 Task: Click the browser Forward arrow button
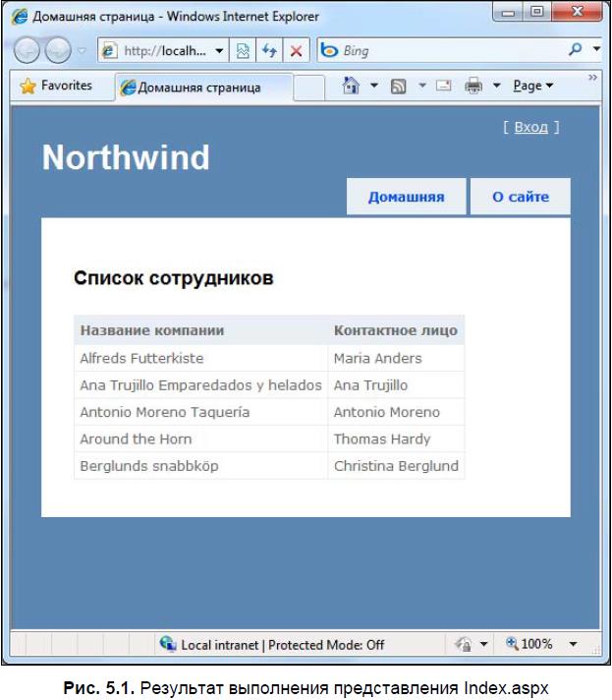click(58, 50)
